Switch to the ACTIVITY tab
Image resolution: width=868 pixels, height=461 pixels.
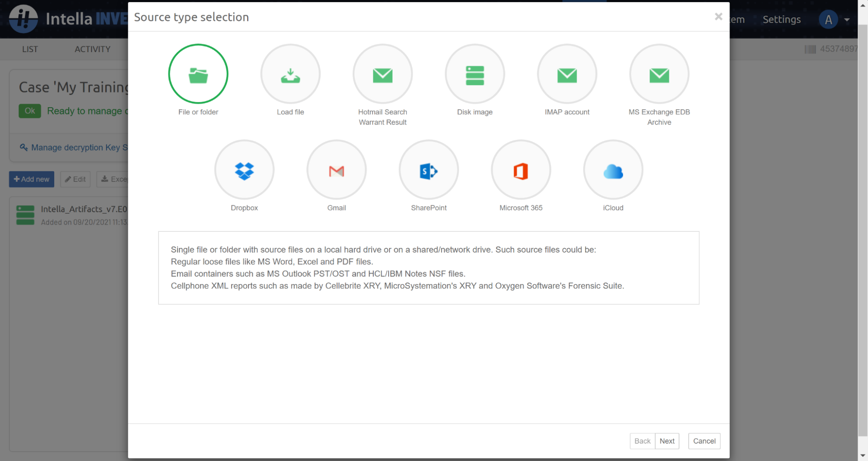click(x=92, y=49)
